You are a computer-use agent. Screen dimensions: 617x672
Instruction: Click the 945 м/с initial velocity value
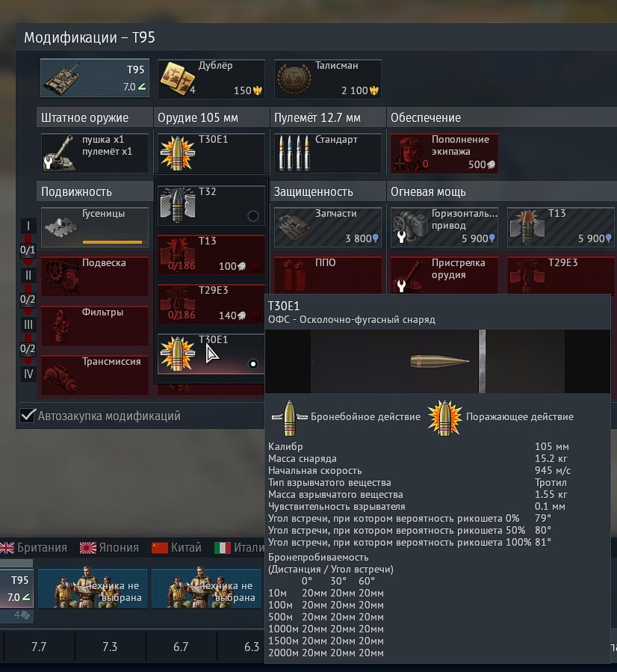552,470
